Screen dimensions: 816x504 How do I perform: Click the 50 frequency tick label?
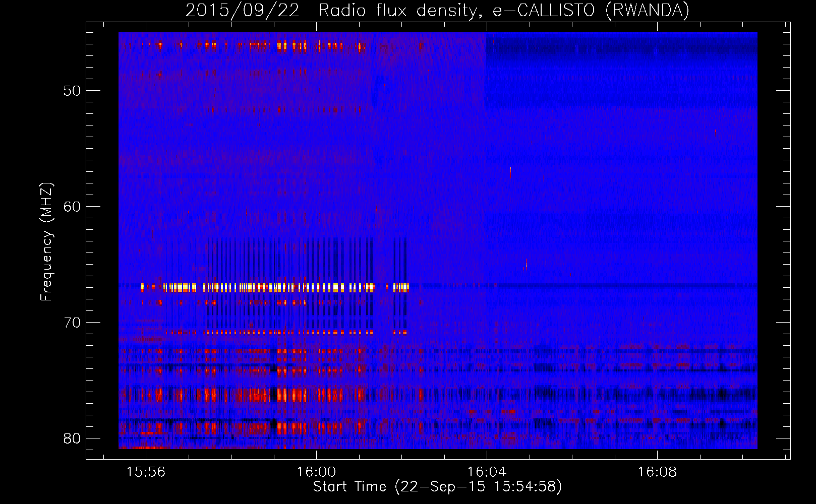[72, 91]
